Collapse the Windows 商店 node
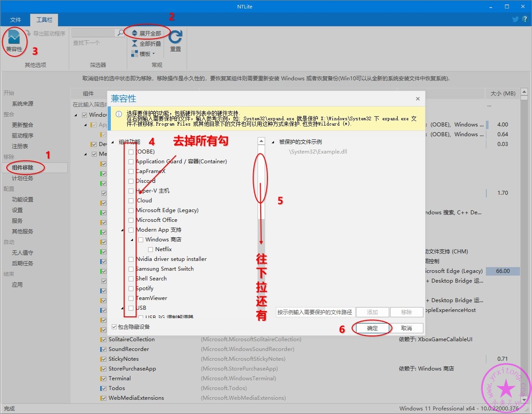The width and height of the screenshot is (532, 414). tap(132, 240)
